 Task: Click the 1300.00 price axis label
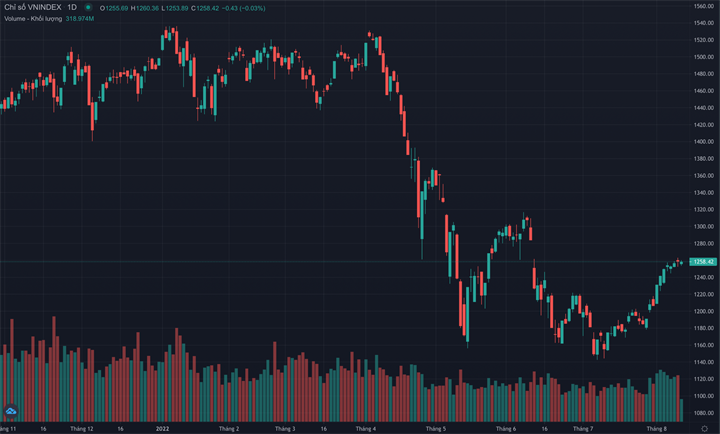(704, 226)
